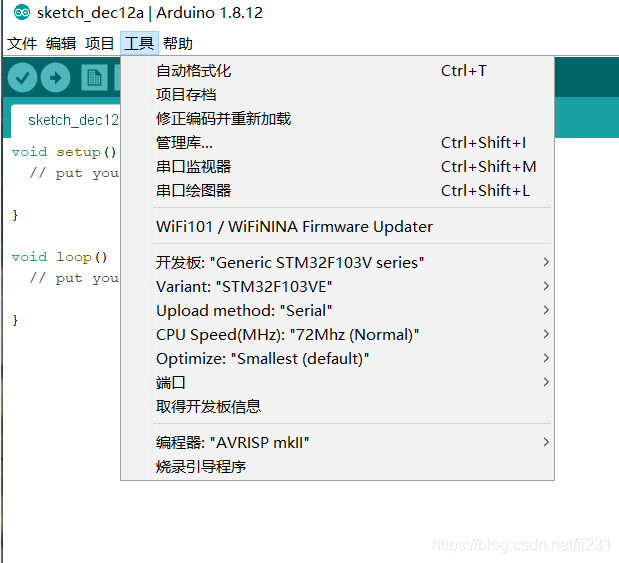Viewport: 619px width, 563px height.
Task: Expand the 端口 port submenu
Action: tap(338, 383)
